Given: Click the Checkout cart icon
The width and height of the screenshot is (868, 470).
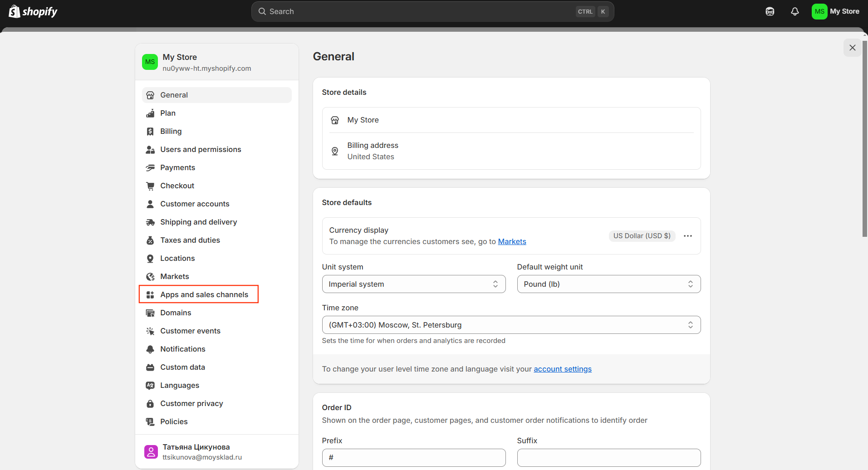Looking at the screenshot, I should [150, 186].
